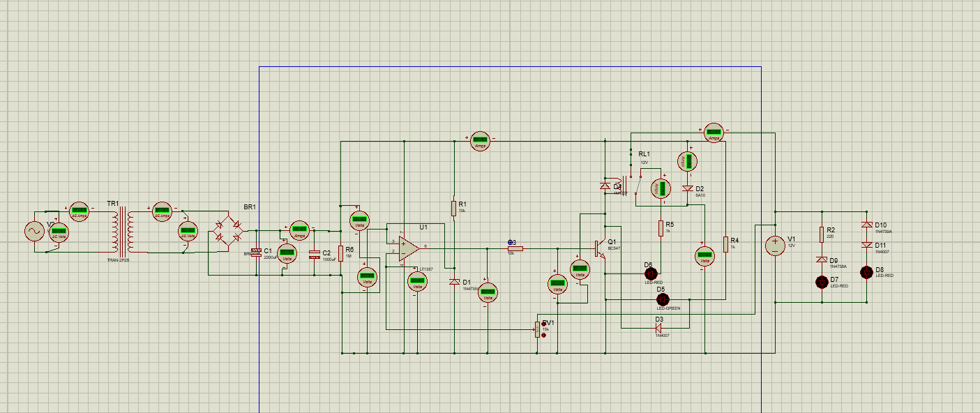
Task: Select the AC Volts meter across V2
Action: pyautogui.click(x=59, y=232)
